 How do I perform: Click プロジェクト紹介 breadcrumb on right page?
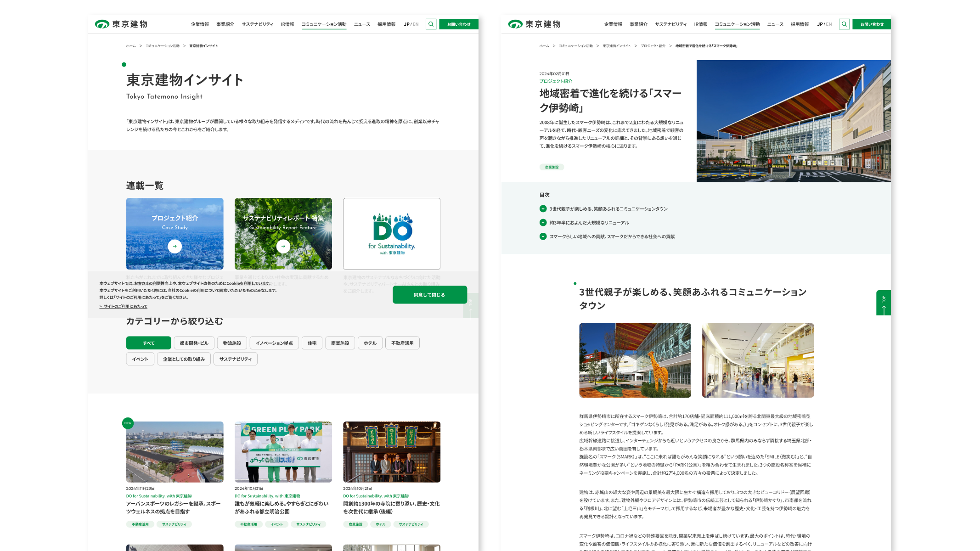click(653, 46)
